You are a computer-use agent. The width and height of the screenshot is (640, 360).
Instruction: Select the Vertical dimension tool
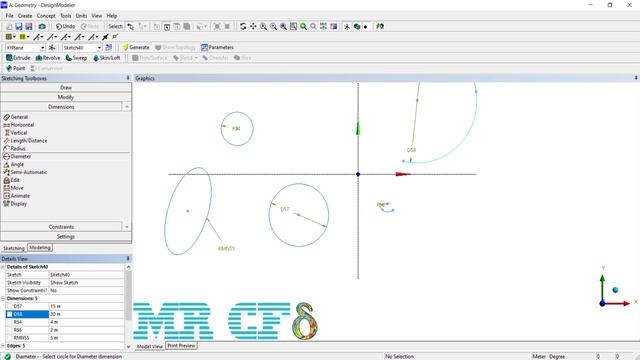coord(16,133)
